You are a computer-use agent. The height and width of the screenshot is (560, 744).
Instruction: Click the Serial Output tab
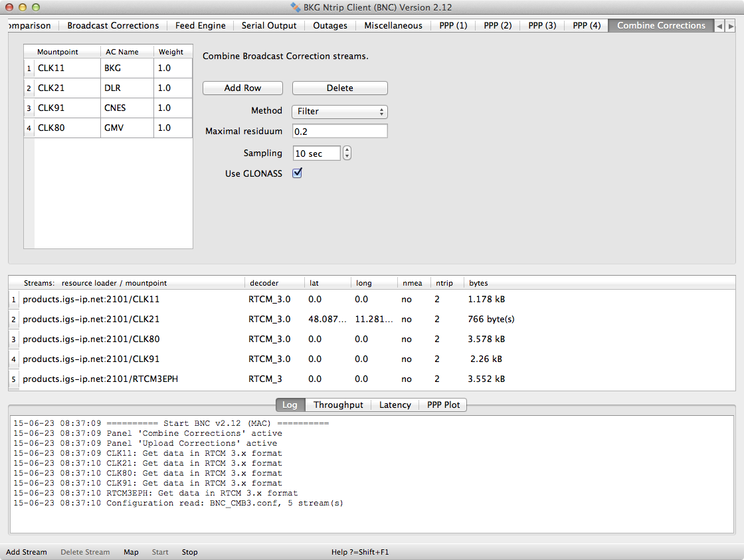(x=269, y=25)
